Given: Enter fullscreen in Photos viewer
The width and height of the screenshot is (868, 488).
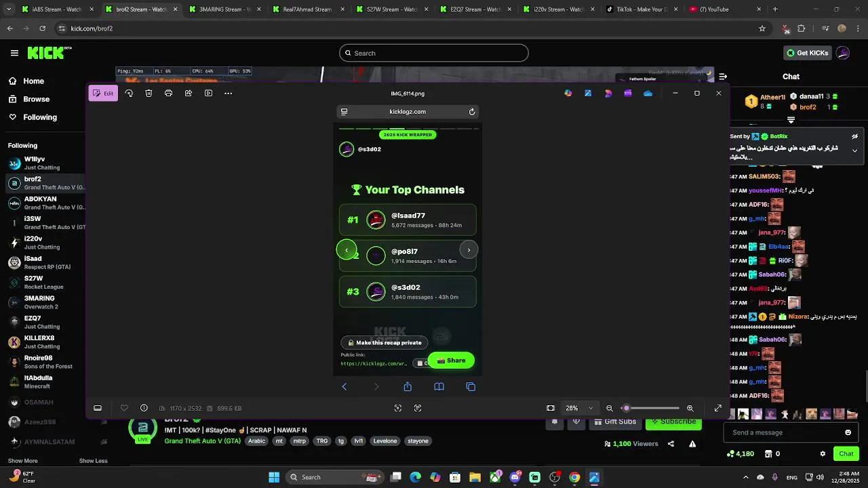Looking at the screenshot, I should (x=718, y=408).
